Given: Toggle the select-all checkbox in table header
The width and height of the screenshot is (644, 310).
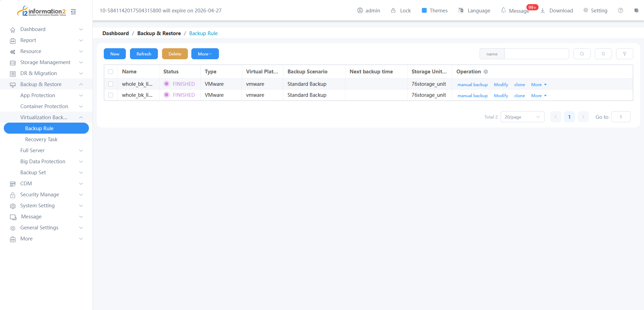Looking at the screenshot, I should click(x=111, y=72).
